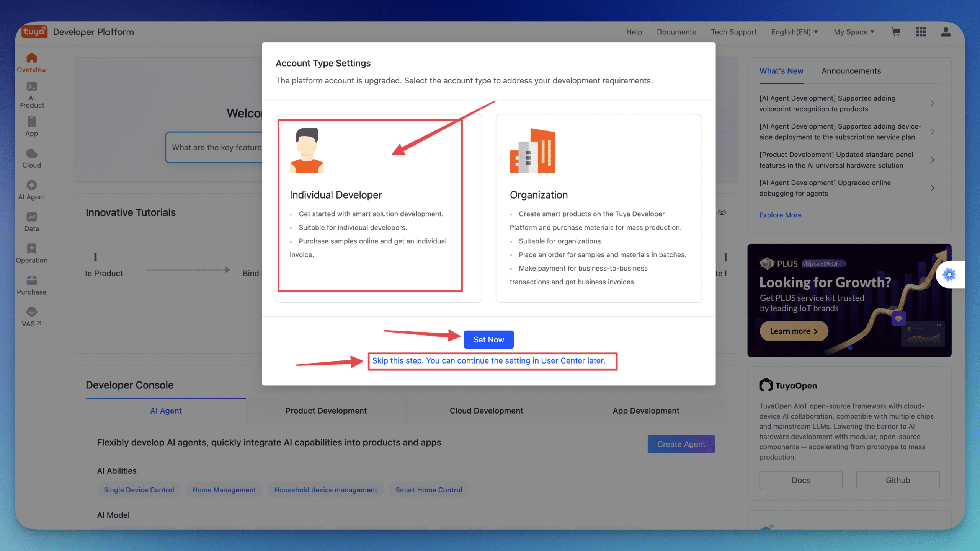
Task: Switch to the Announcements tab
Action: pos(851,71)
